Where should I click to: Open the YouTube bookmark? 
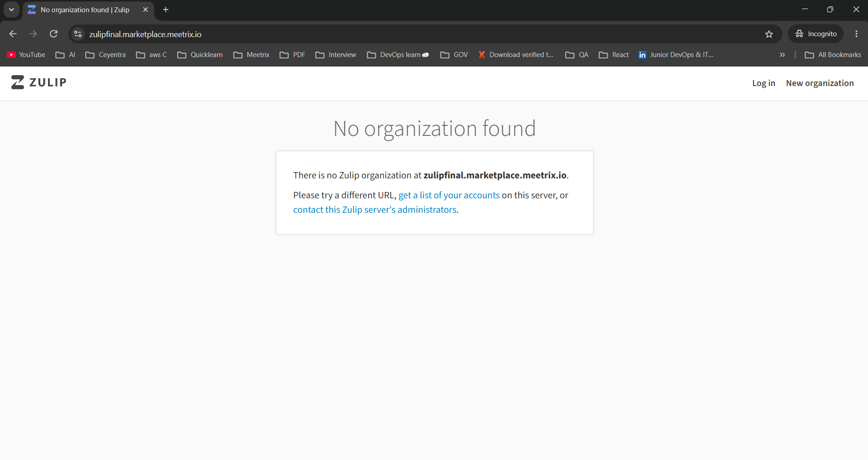(x=26, y=55)
